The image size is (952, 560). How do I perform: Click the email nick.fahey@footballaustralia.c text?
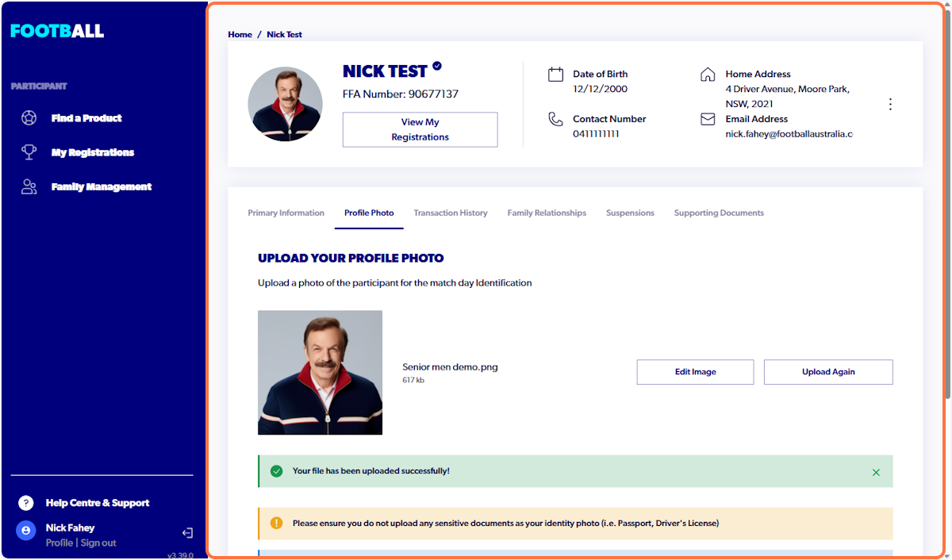(789, 134)
